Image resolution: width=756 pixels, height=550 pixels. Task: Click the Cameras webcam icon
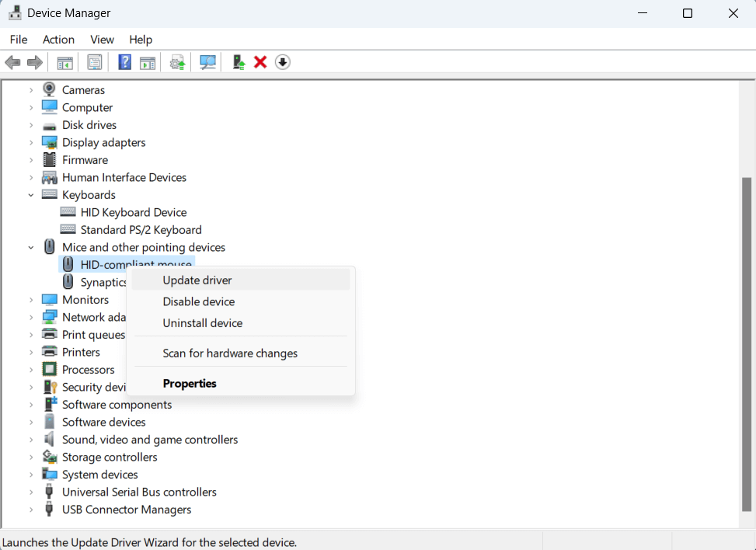49,89
